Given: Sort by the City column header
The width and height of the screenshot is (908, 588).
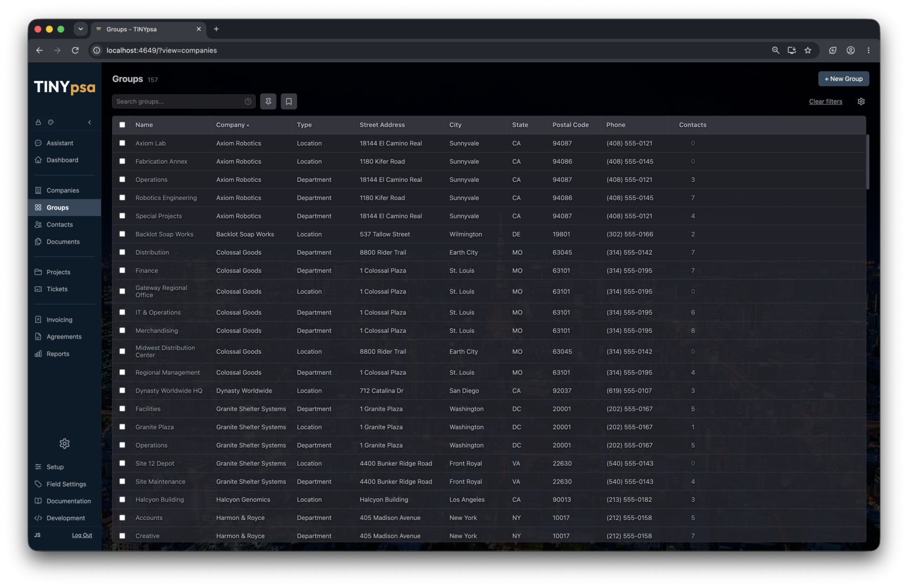Looking at the screenshot, I should (x=455, y=125).
